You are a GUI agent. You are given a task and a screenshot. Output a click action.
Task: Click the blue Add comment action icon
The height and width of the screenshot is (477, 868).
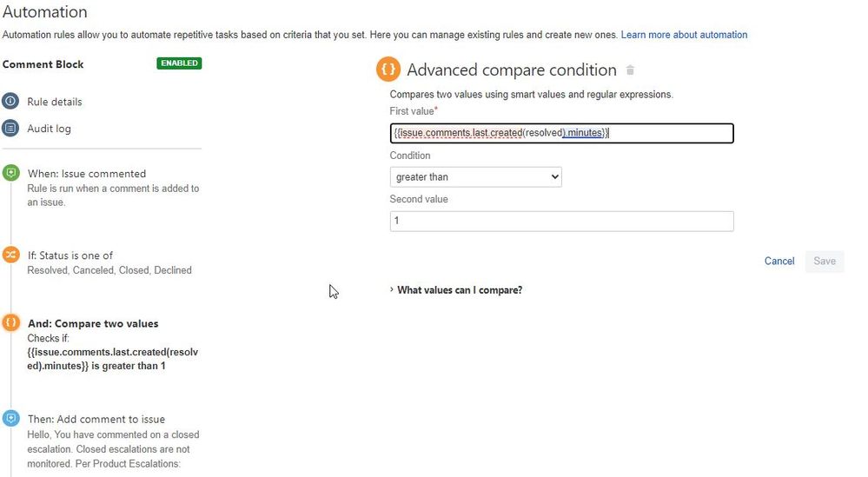[x=10, y=418]
